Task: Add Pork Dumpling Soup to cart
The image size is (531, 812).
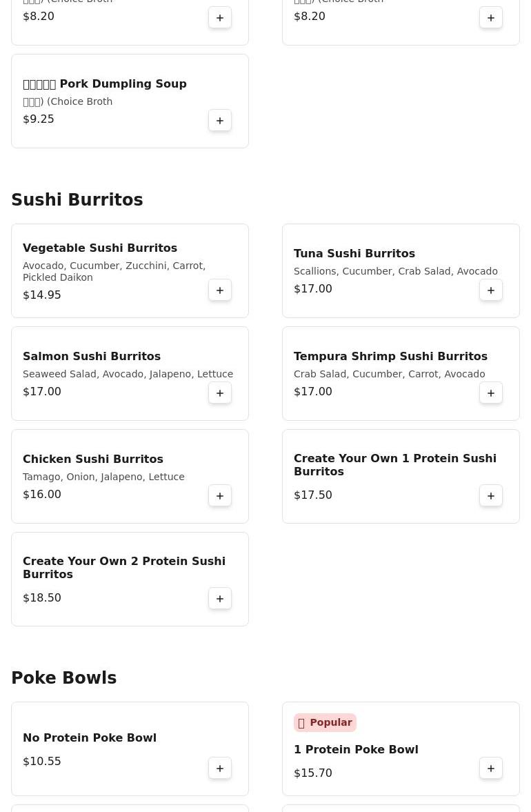Action: tap(220, 121)
